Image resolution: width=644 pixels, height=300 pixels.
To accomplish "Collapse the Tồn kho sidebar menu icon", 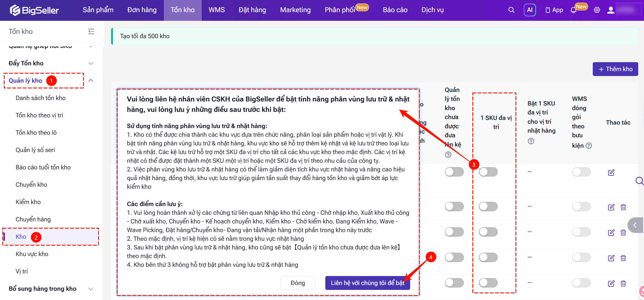I will point(91,32).
